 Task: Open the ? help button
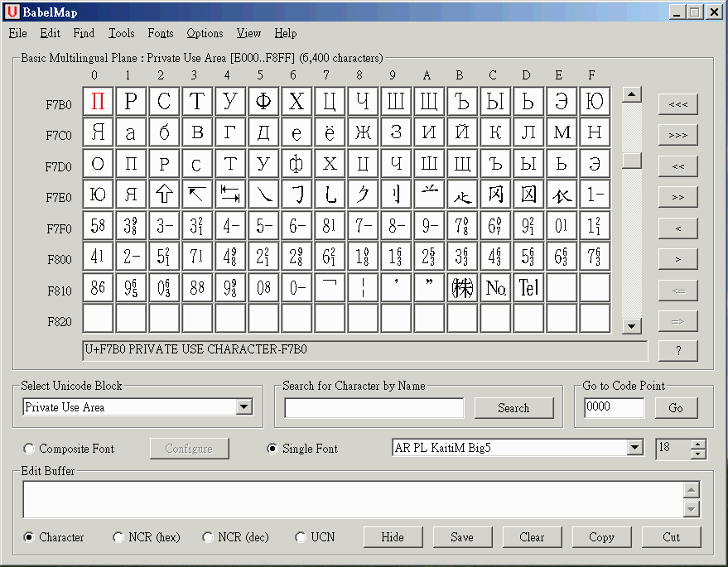(677, 351)
